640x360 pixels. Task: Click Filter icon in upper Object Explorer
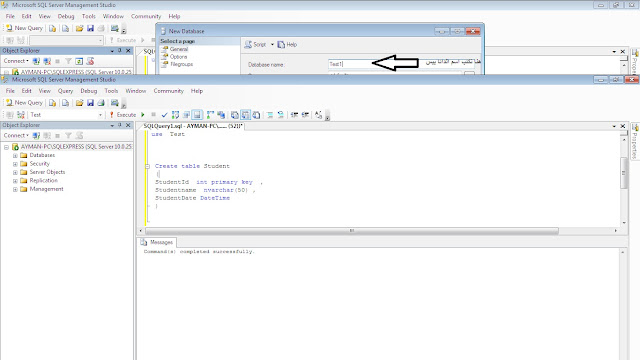pos(68,61)
